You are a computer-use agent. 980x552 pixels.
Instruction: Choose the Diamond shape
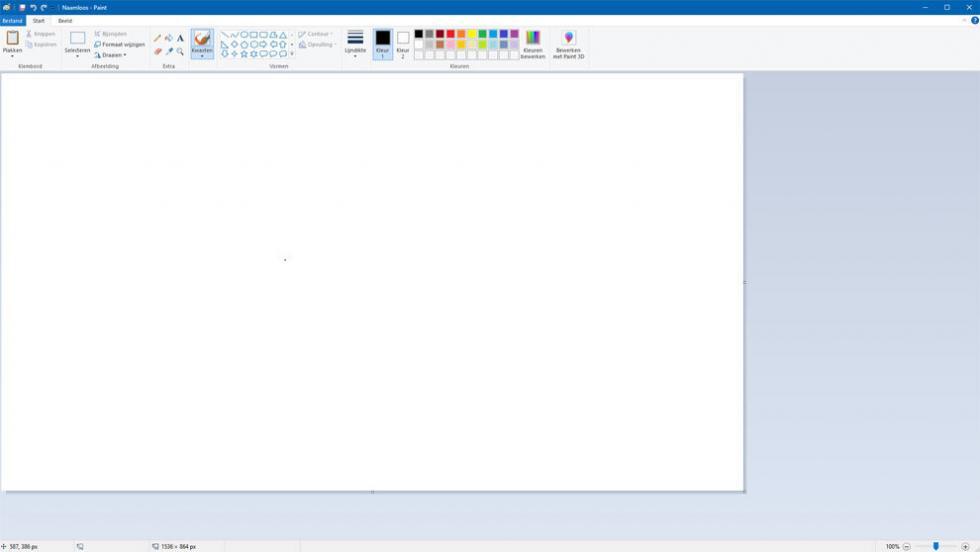(234, 44)
